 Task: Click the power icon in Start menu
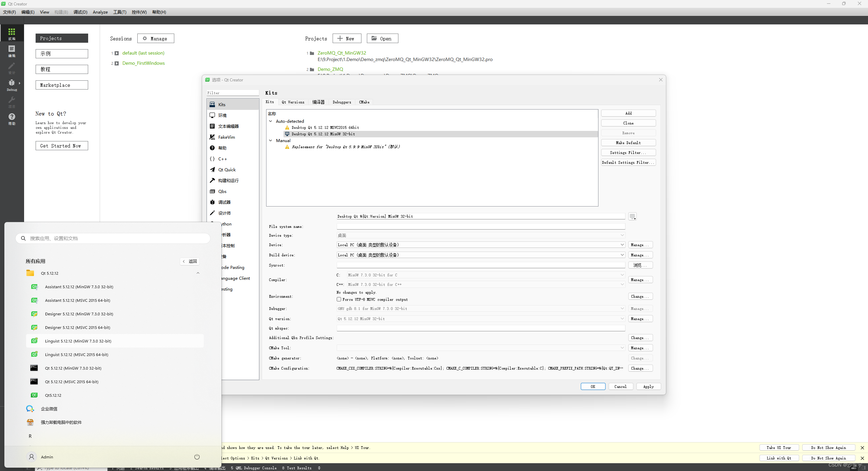pyautogui.click(x=197, y=457)
